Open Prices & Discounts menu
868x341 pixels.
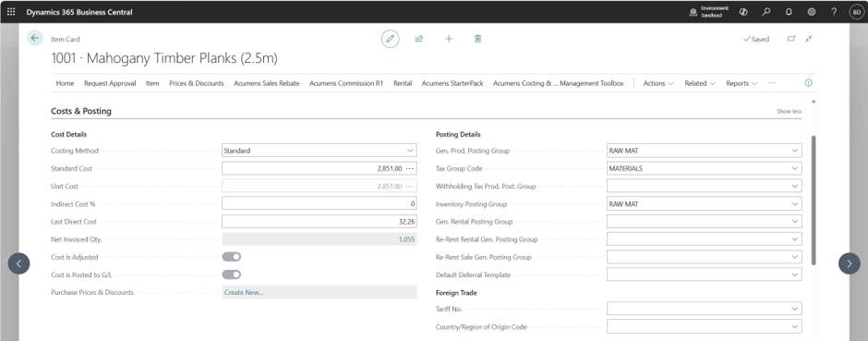point(197,83)
